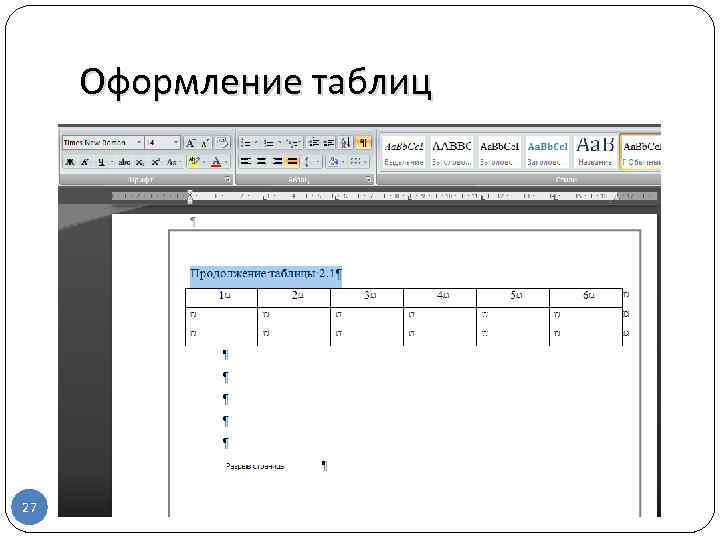Image resolution: width=720 pixels, height=540 pixels.
Task: Toggle underline formatting (Ч)
Action: (x=101, y=162)
